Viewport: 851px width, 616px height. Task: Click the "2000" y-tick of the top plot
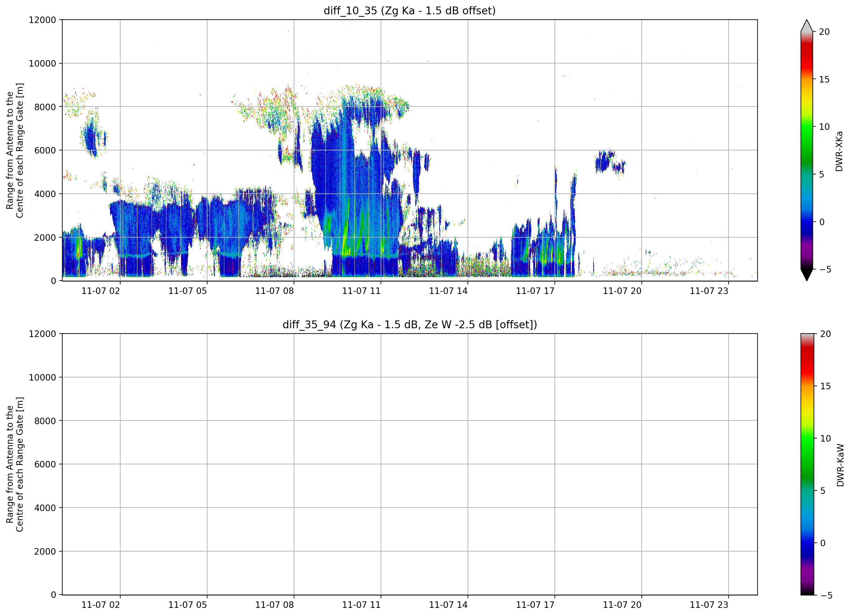click(x=45, y=238)
